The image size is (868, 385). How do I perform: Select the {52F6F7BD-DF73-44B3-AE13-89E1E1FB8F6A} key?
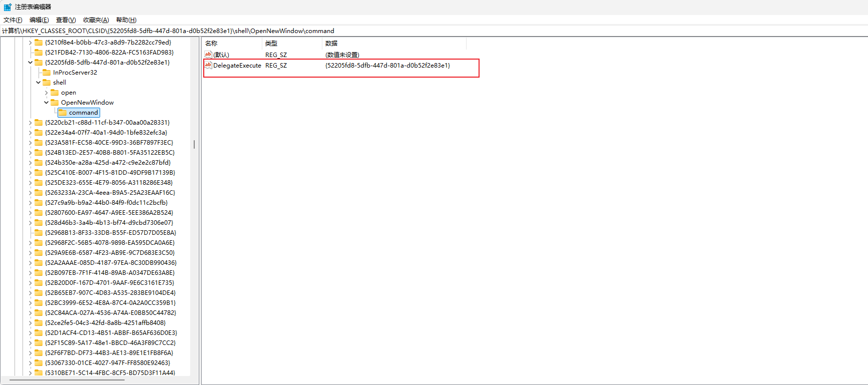(x=109, y=353)
